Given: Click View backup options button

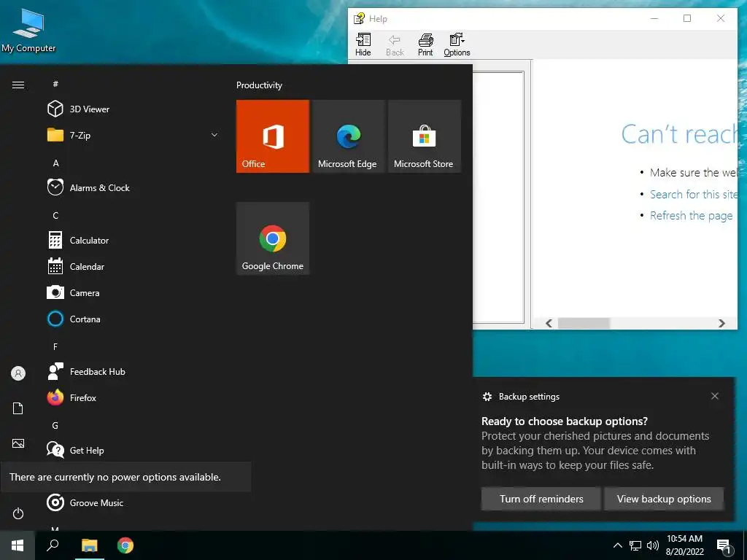Looking at the screenshot, I should 664,499.
